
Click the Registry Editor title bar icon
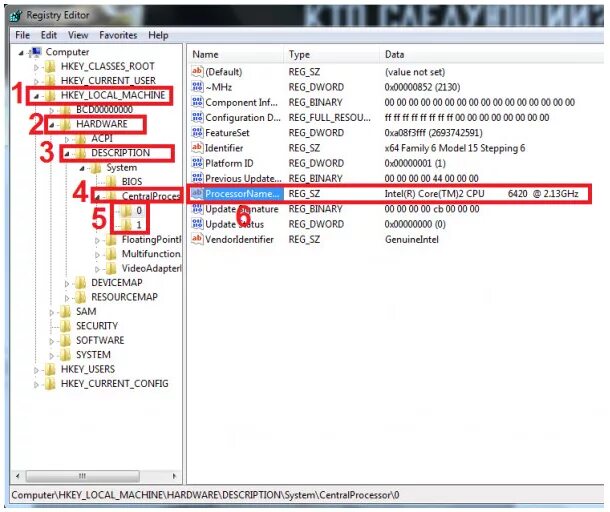point(16,15)
